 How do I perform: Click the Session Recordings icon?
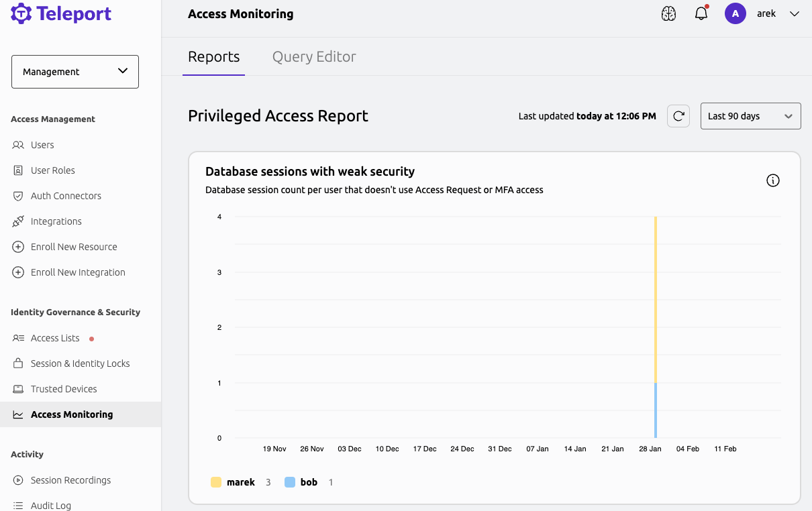[x=18, y=480]
